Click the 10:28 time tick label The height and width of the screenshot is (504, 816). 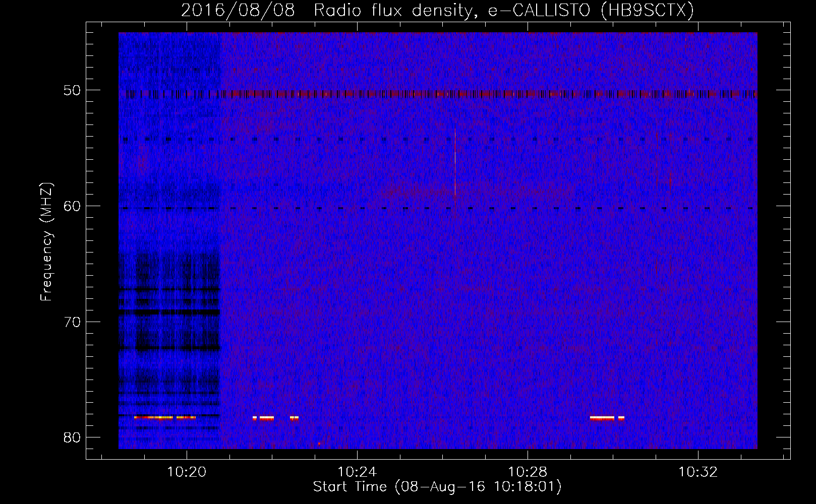click(528, 472)
